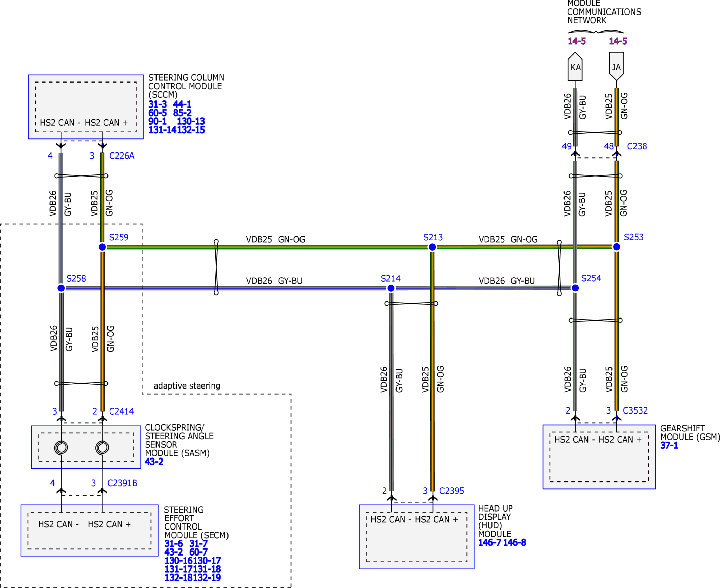Follow the 85-2 page reference
Viewport: 720px width, 588px height.
(x=182, y=113)
